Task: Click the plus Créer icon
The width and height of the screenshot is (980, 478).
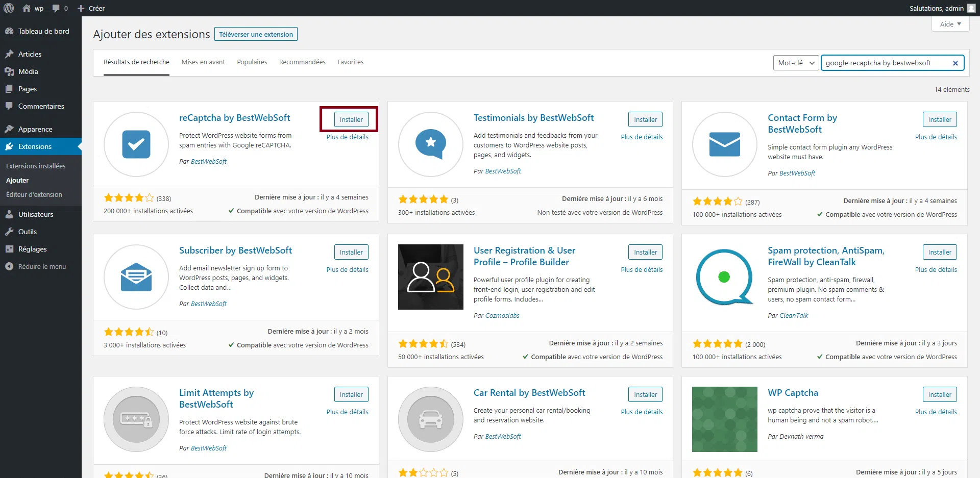Action: click(81, 9)
